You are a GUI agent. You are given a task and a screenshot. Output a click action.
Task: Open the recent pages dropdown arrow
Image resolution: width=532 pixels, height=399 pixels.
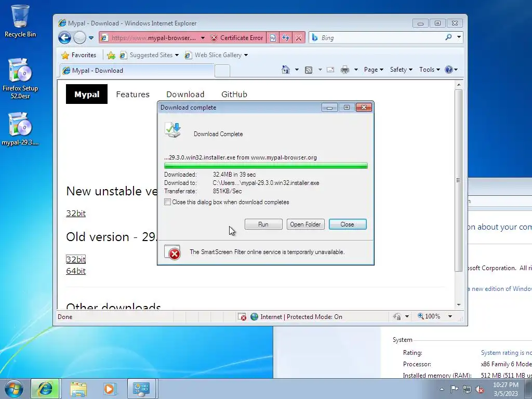(91, 37)
